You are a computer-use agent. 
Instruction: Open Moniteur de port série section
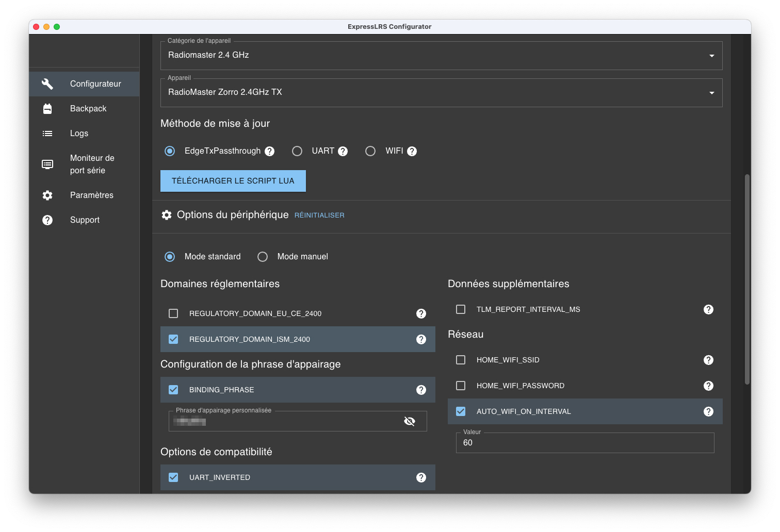(84, 164)
